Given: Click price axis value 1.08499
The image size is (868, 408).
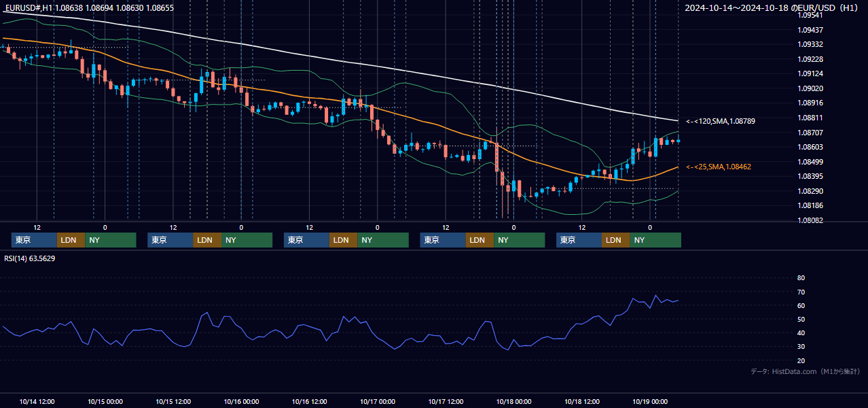Looking at the screenshot, I should click(810, 162).
